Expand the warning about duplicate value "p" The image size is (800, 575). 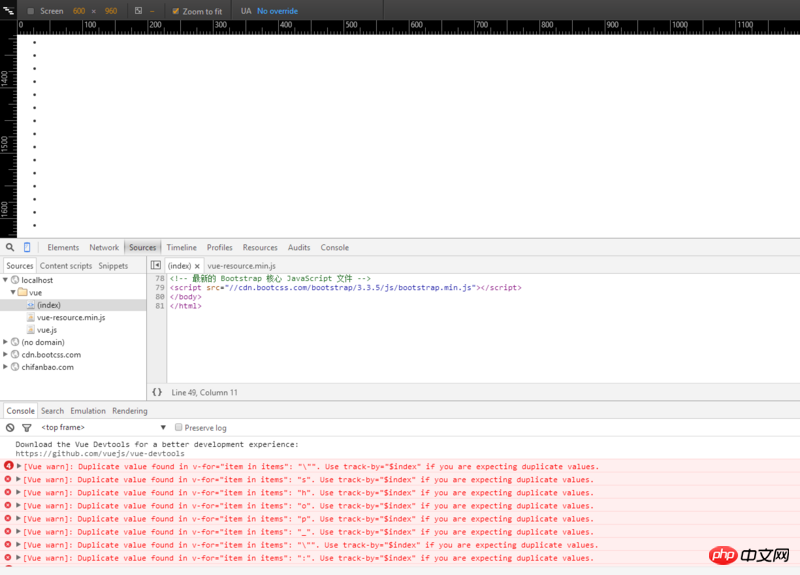(x=18, y=518)
